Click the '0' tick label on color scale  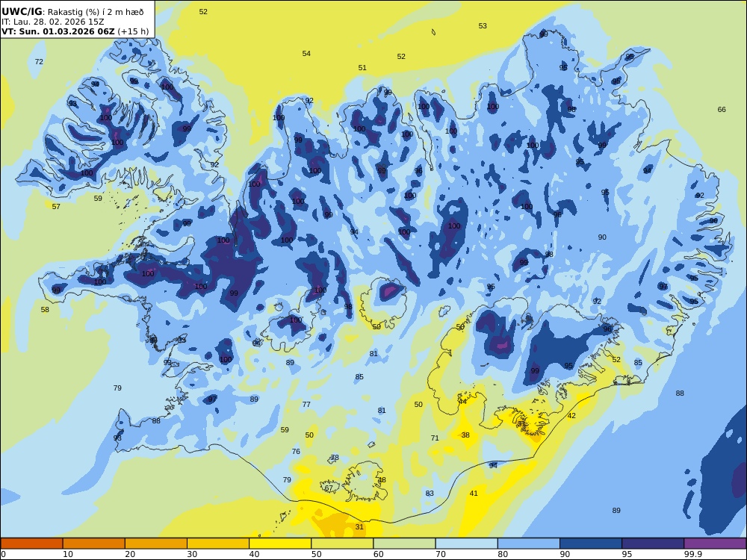(x=3, y=554)
